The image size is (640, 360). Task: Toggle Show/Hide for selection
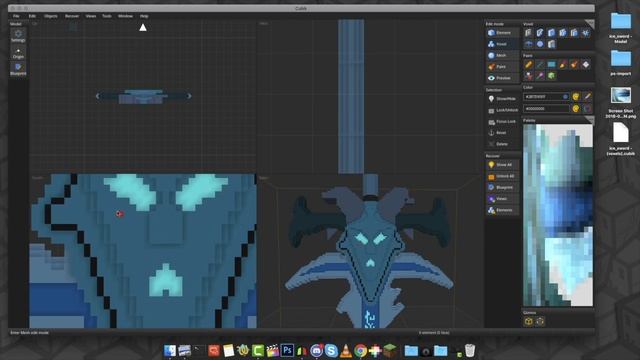pos(502,99)
